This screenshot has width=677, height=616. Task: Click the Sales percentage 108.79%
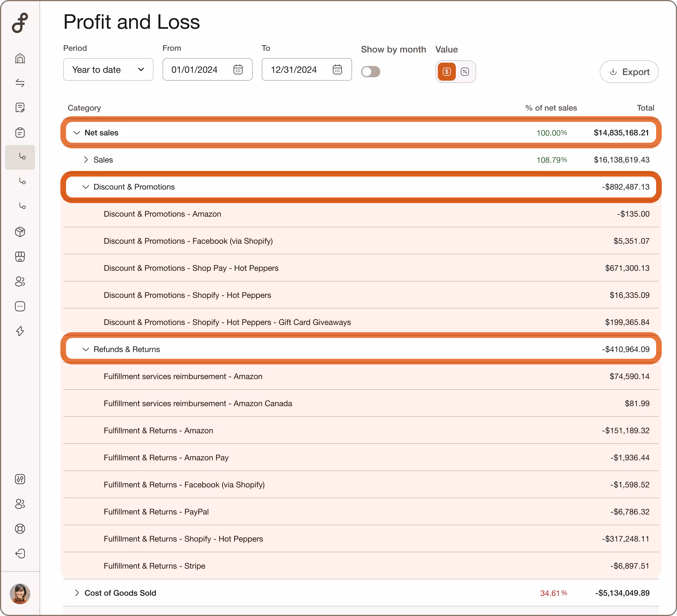click(x=552, y=160)
